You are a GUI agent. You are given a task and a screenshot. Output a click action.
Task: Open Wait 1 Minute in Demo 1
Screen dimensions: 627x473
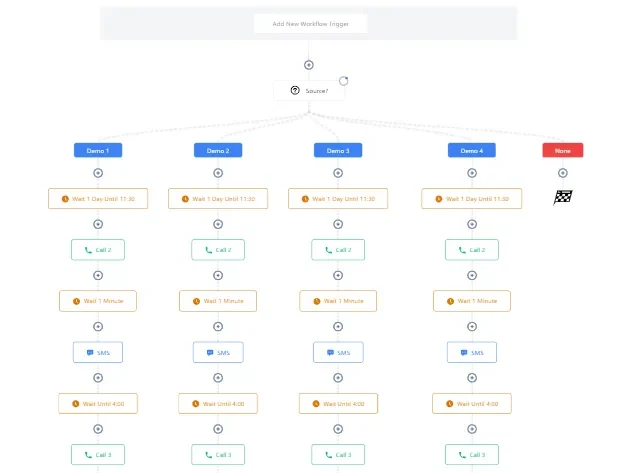pyautogui.click(x=98, y=301)
